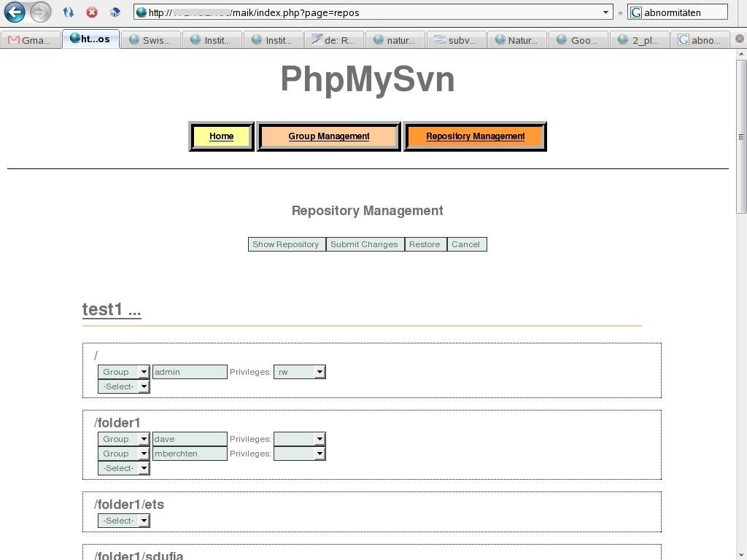Switch to the Gmail tab
Image resolution: width=747 pixels, height=560 pixels.
(x=30, y=40)
